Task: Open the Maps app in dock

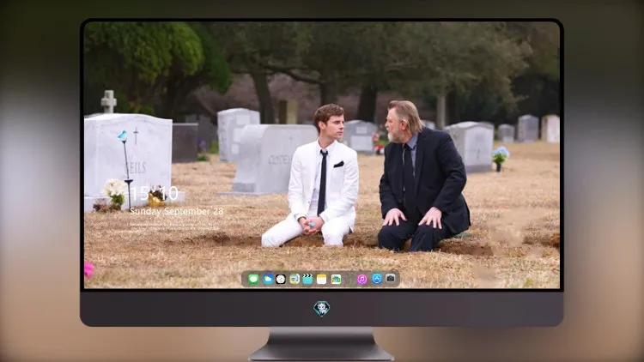Action: coord(295,279)
